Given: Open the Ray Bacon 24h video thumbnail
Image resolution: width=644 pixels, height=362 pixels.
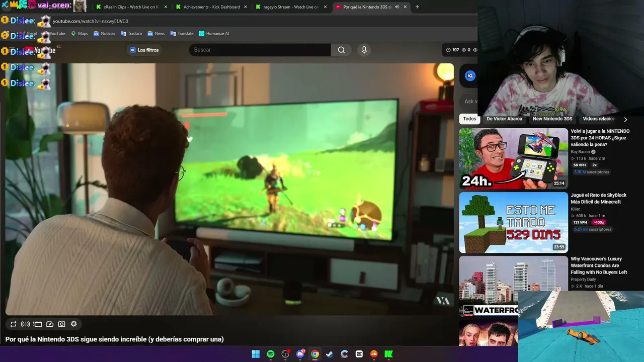Looking at the screenshot, I should (x=513, y=158).
